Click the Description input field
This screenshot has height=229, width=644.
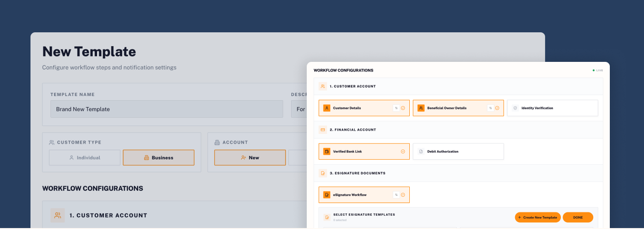(299, 109)
